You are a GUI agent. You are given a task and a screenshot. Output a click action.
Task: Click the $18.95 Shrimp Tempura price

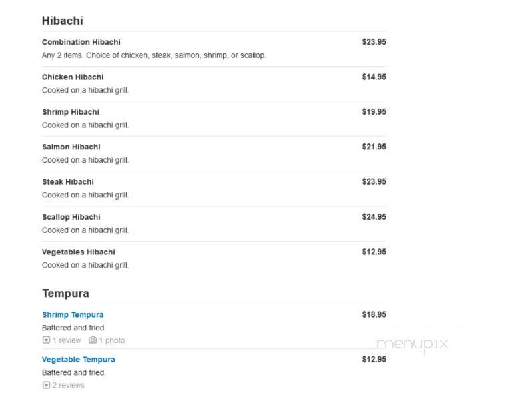tap(374, 314)
